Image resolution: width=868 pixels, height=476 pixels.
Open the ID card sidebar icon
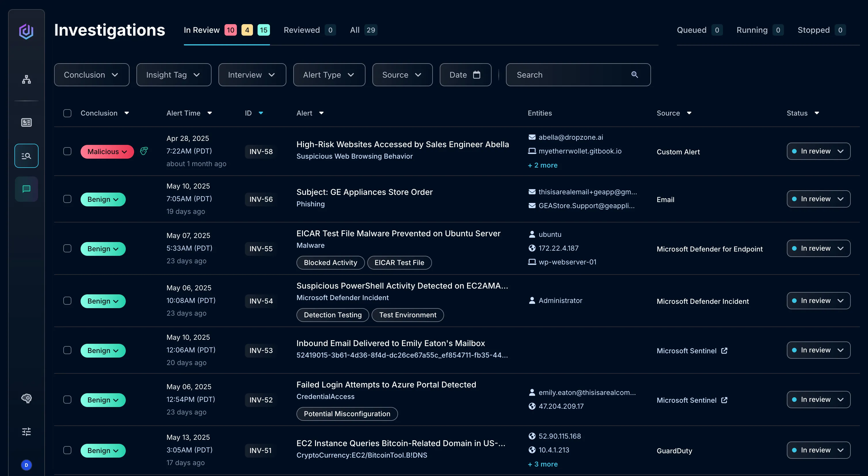(26, 122)
